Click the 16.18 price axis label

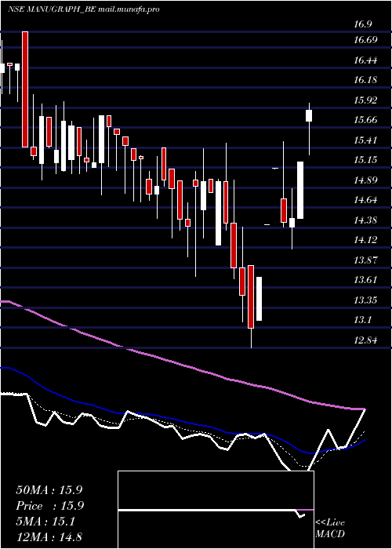[x=365, y=80]
